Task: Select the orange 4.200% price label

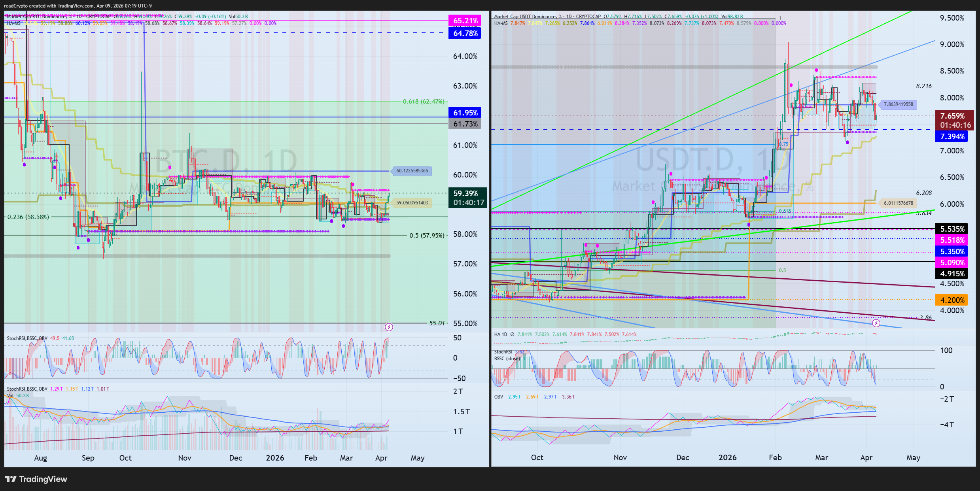Action: (952, 300)
